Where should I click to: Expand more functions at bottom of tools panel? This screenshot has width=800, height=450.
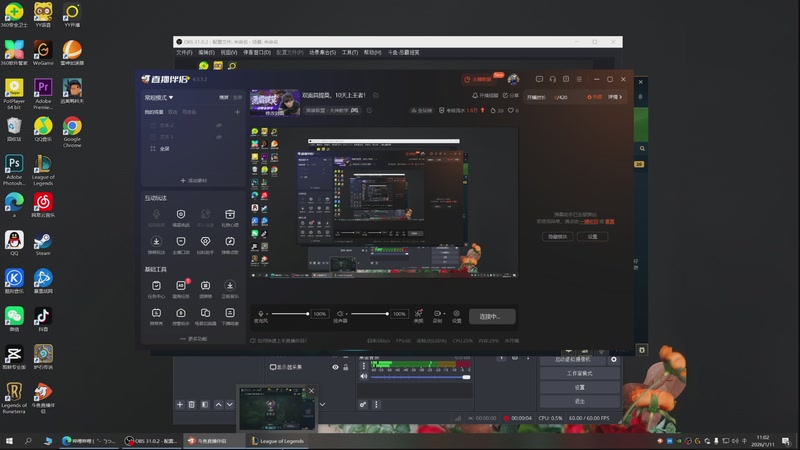point(193,339)
